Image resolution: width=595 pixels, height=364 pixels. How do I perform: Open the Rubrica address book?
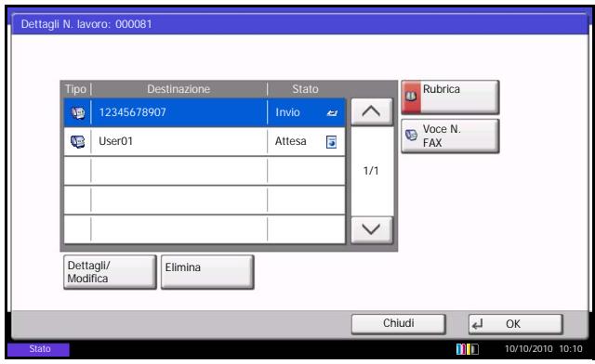(450, 97)
